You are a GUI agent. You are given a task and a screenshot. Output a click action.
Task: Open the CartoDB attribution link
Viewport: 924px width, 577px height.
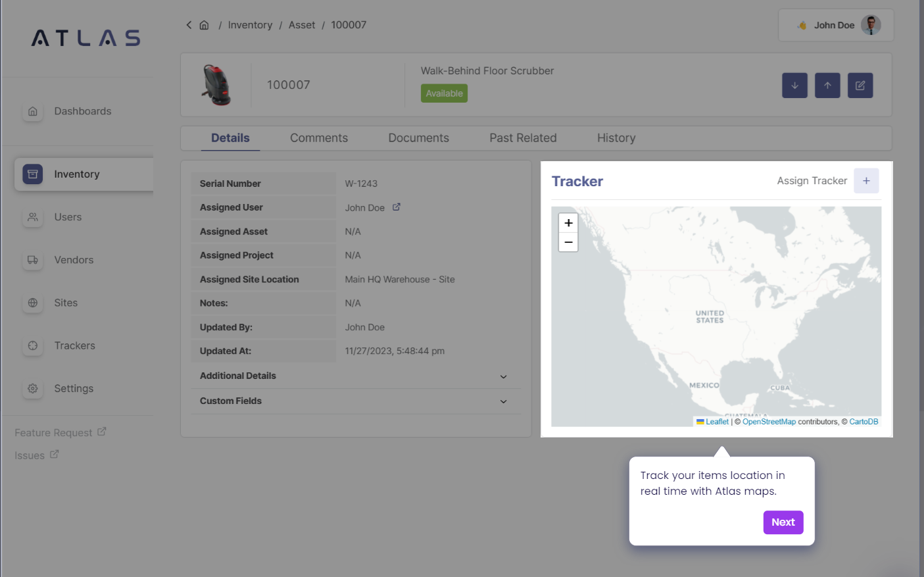click(863, 422)
